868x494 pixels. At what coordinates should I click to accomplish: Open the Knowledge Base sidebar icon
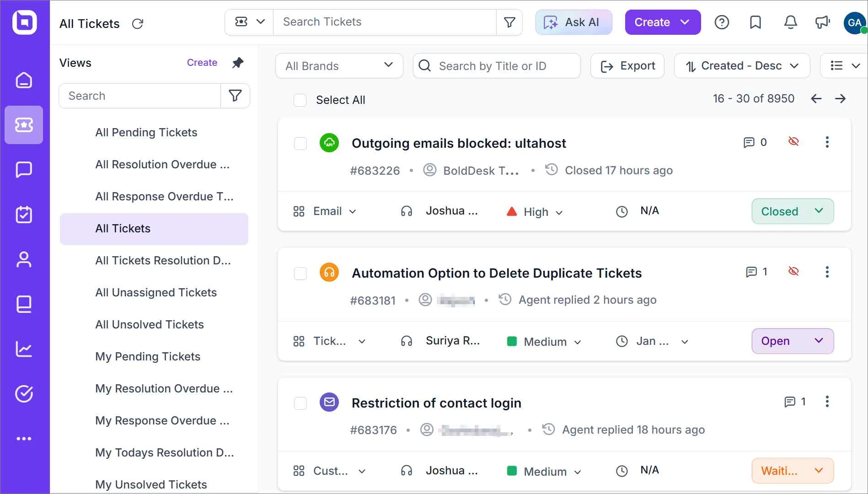tap(24, 304)
